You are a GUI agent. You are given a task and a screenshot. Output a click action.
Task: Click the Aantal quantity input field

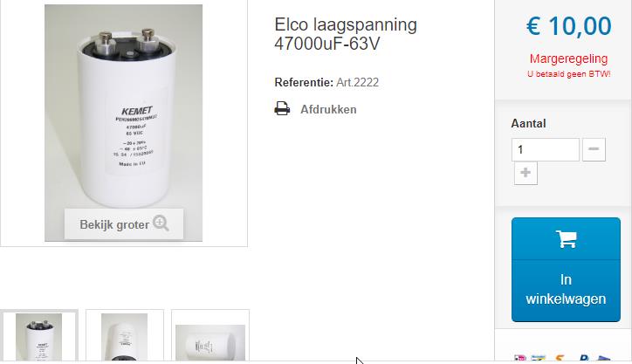tap(546, 149)
